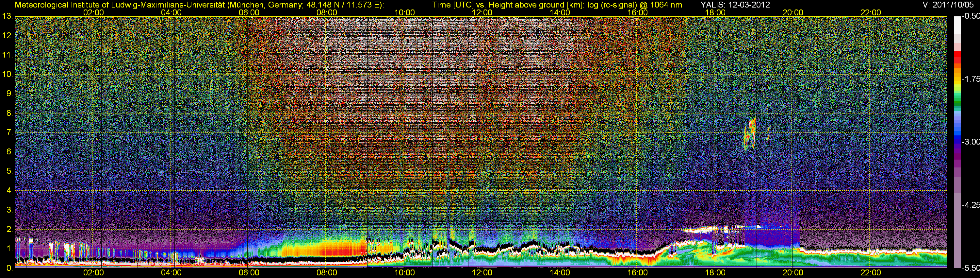Click the 18:00 label on the bottom time axis
The width and height of the screenshot is (980, 278).
point(715,273)
